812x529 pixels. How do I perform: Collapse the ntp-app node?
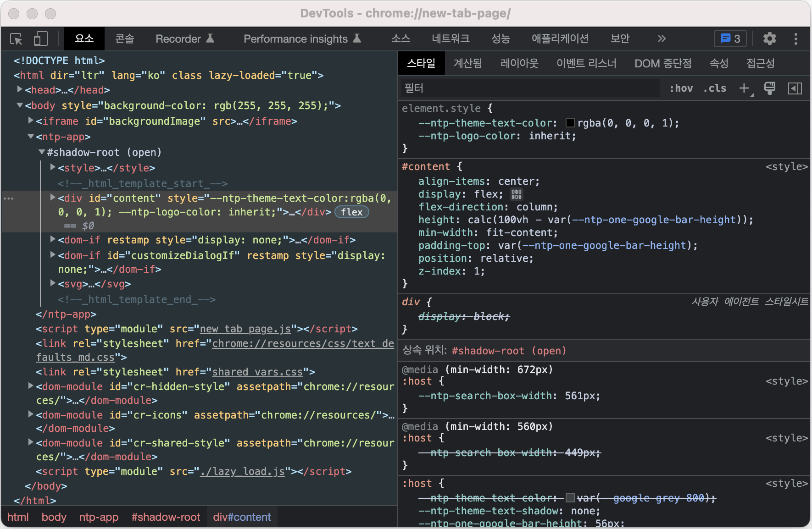coord(31,136)
